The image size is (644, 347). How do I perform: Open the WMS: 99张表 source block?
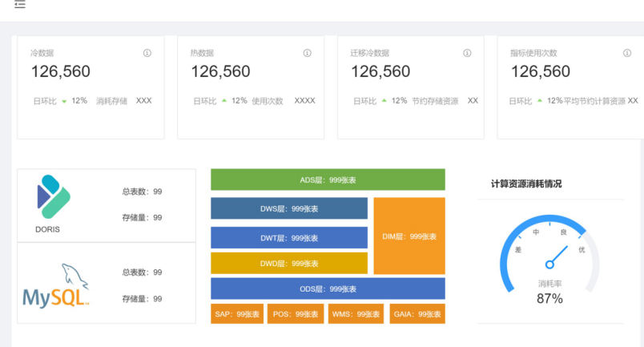356,313
